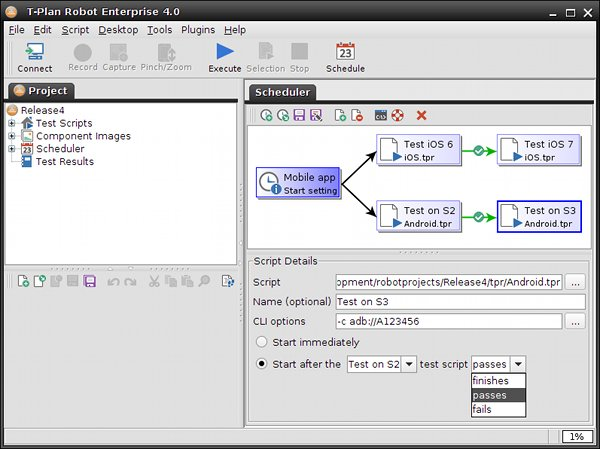Click the lifebuoy help icon in Scheduler toolbar
This screenshot has height=449, width=600.
coord(397,116)
